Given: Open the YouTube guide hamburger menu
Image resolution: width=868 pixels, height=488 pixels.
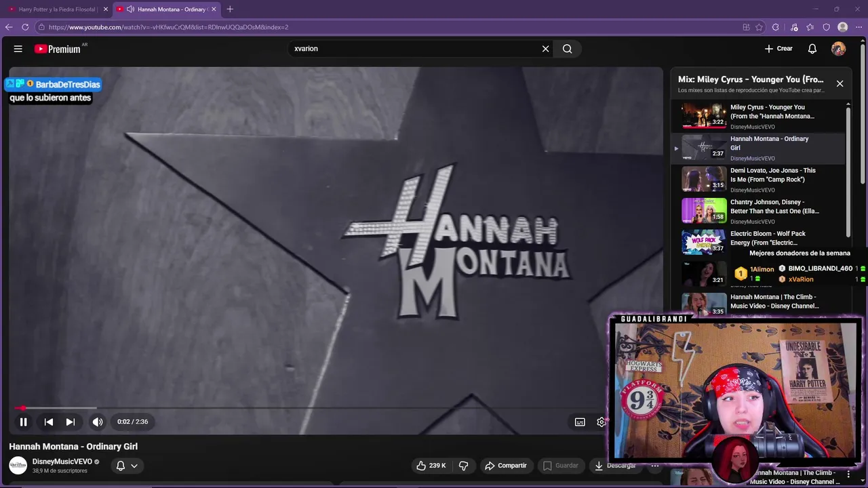Looking at the screenshot, I should coord(18,49).
